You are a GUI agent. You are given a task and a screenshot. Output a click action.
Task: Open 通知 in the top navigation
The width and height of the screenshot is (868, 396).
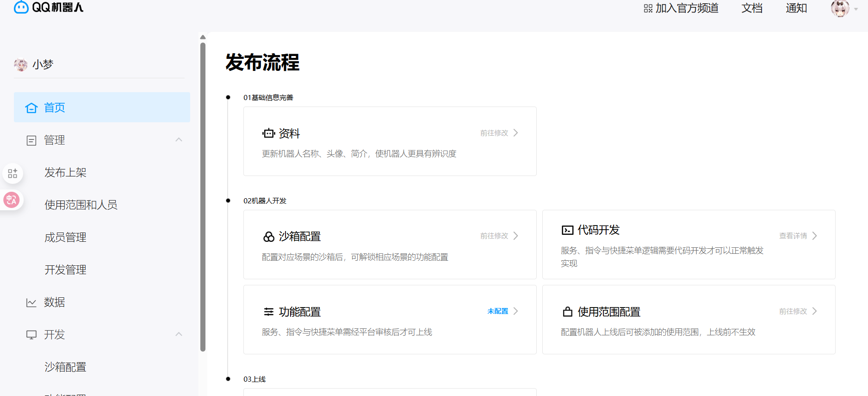pos(796,8)
